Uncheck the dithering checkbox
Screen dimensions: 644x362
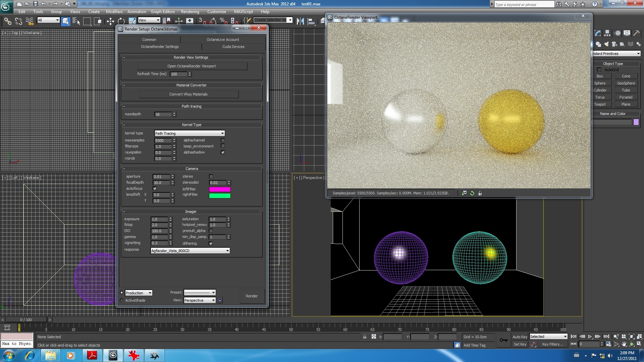tap(211, 243)
